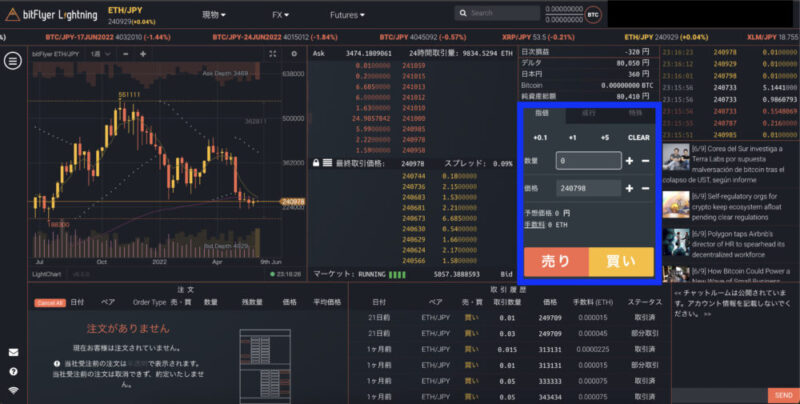Viewport: 800px width, 404px height.
Task: Increase quantity (数量) with the plus stepper
Action: coord(629,160)
